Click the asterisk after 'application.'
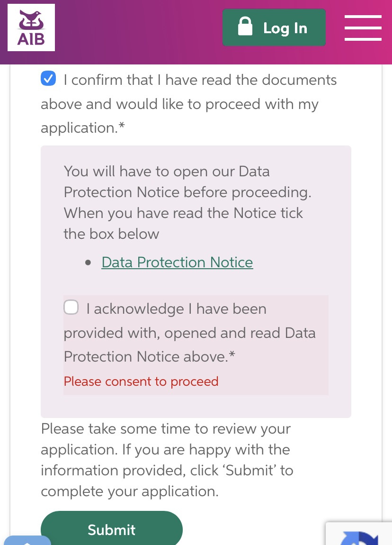 (x=121, y=126)
